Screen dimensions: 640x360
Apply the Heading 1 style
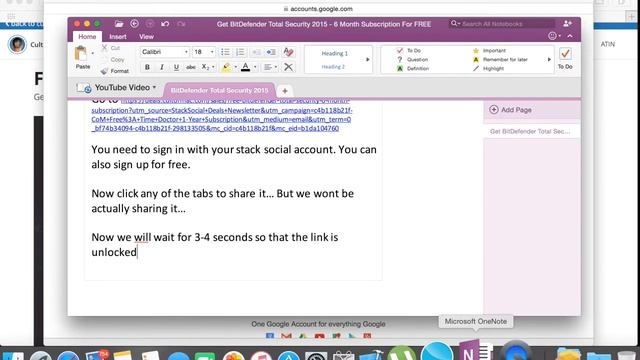click(x=334, y=53)
